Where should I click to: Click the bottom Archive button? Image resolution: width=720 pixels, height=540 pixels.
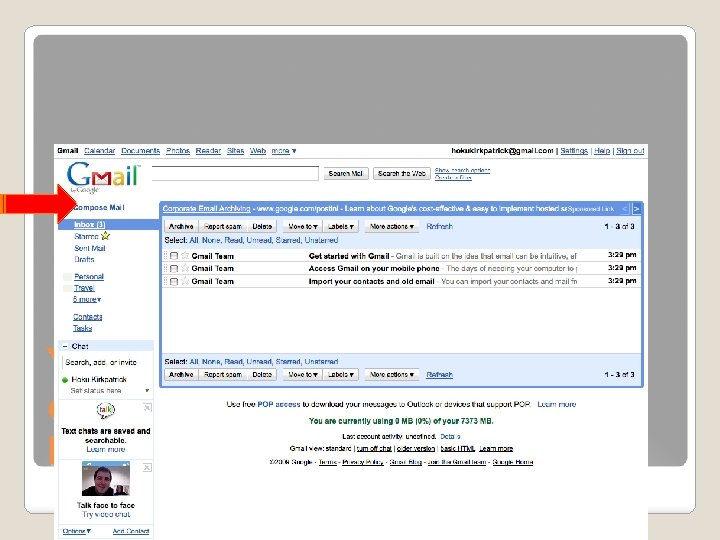coord(181,375)
